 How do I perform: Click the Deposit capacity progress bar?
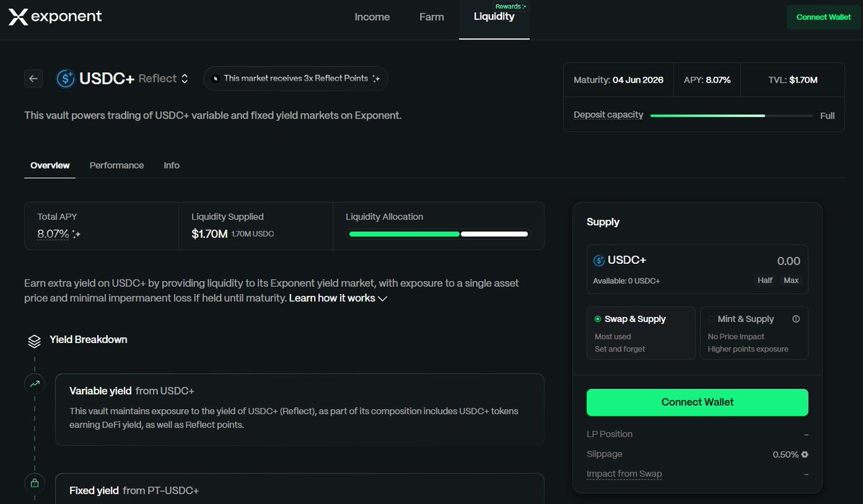pyautogui.click(x=731, y=115)
